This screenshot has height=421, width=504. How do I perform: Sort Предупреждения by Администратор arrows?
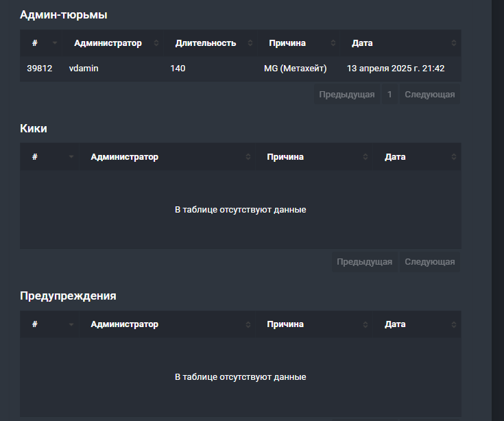248,324
